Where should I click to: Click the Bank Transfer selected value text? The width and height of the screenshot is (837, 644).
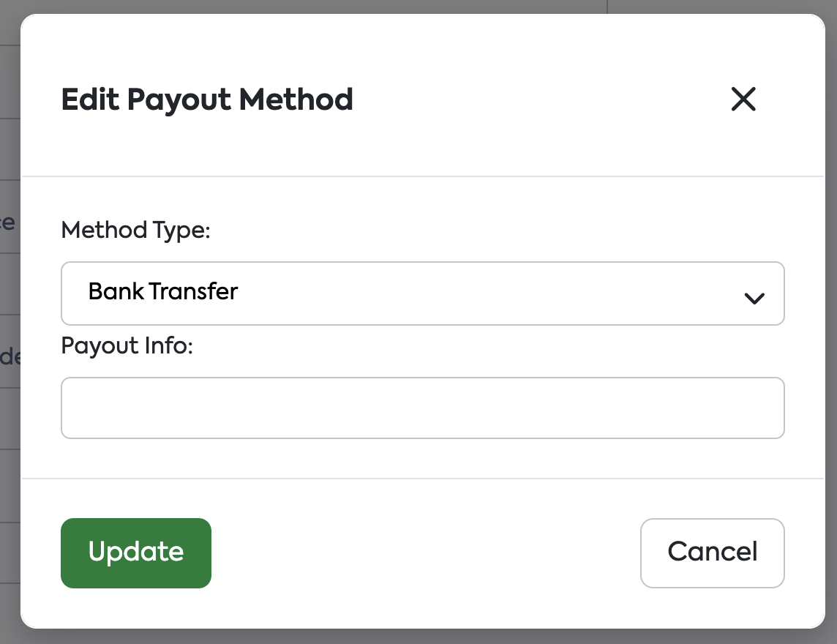pos(163,292)
